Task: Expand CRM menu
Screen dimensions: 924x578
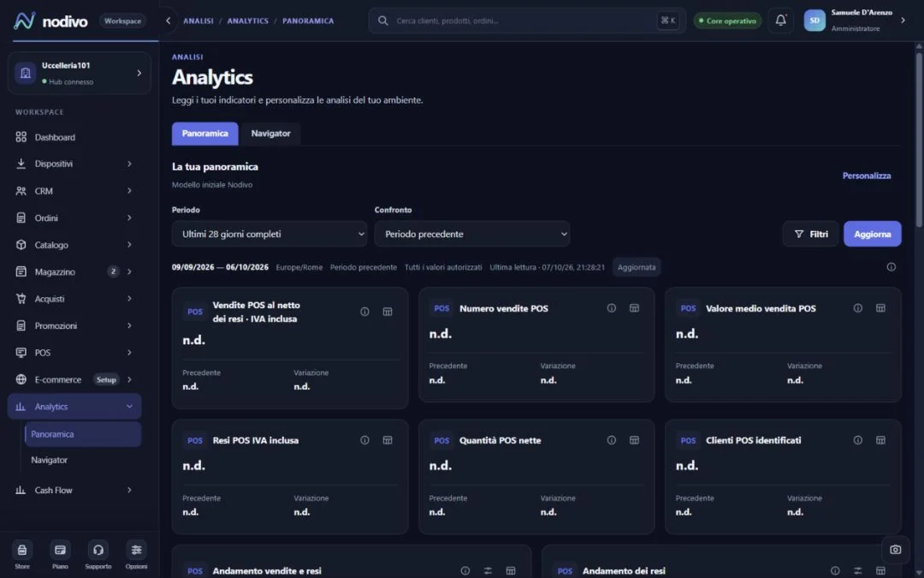Action: pos(129,191)
